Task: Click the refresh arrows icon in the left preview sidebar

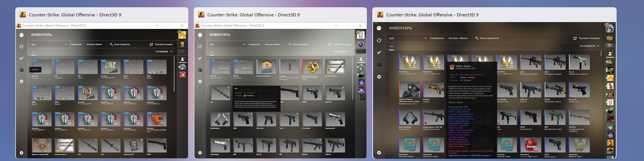Action: coord(22,46)
